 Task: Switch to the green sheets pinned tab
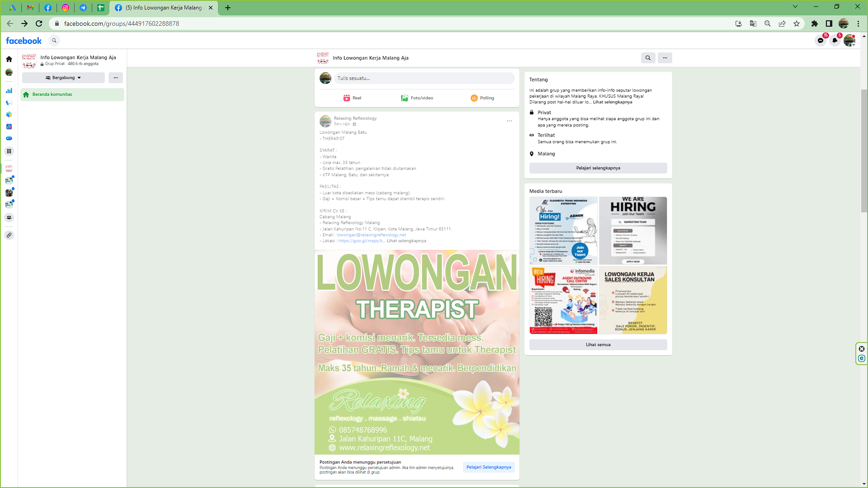[x=101, y=8]
